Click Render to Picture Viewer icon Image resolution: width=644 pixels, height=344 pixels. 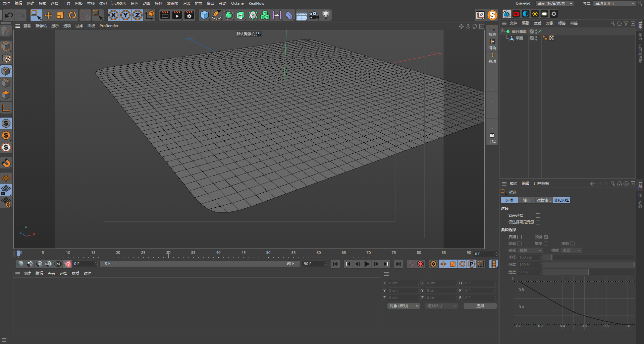click(x=177, y=15)
